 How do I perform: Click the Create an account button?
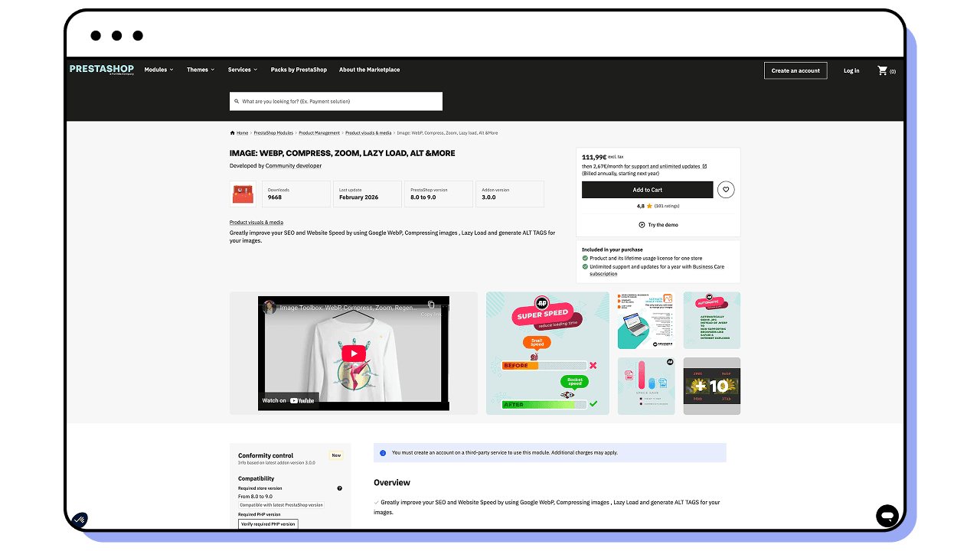(795, 70)
